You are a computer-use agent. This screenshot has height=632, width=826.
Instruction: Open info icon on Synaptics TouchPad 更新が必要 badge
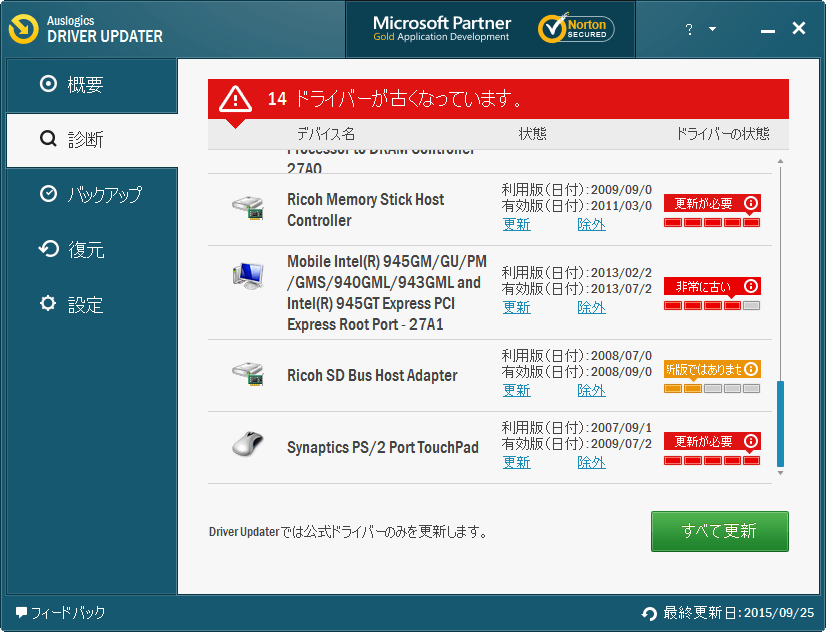point(751,441)
